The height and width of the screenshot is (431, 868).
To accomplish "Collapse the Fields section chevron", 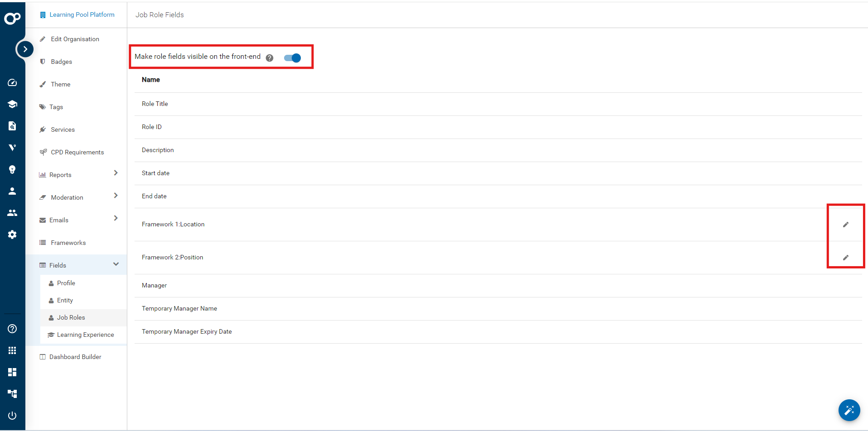I will click(x=116, y=264).
